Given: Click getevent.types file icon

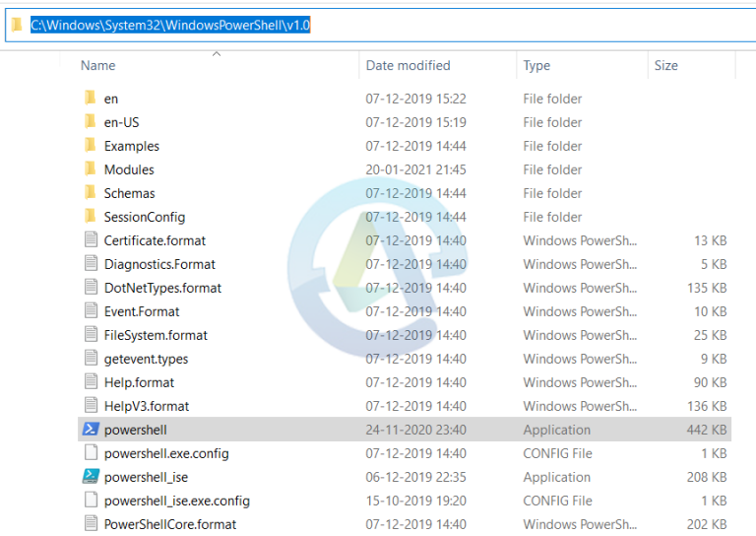Looking at the screenshot, I should [91, 358].
